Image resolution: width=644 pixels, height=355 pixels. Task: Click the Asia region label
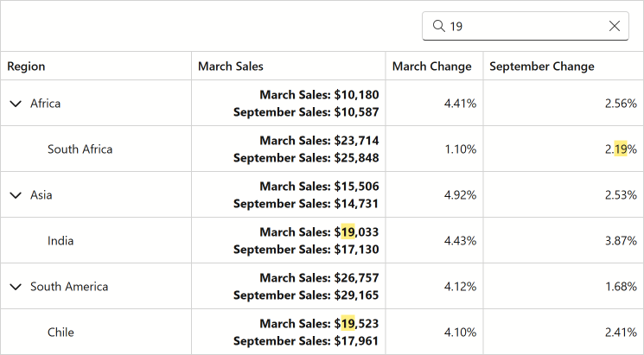(x=41, y=195)
